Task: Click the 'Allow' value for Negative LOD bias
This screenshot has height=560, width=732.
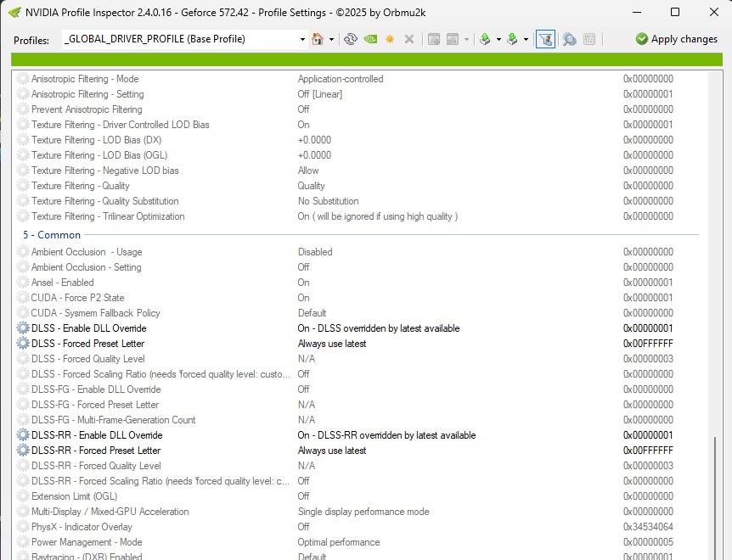Action: tap(308, 171)
